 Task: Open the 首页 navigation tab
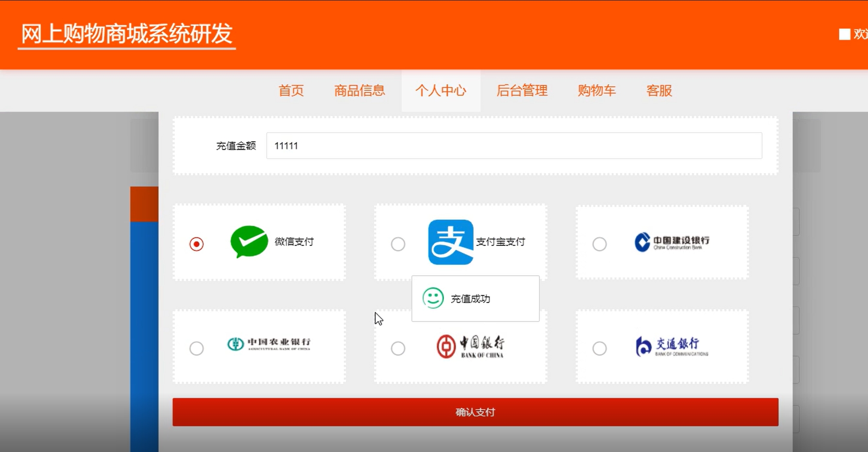291,91
